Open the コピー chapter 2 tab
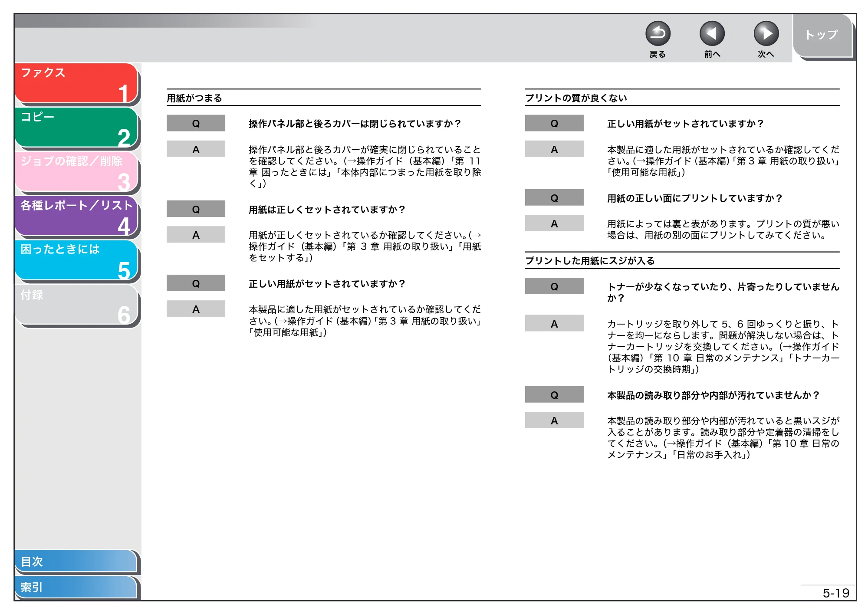Viewport: 868px width, 614px height. click(x=76, y=128)
